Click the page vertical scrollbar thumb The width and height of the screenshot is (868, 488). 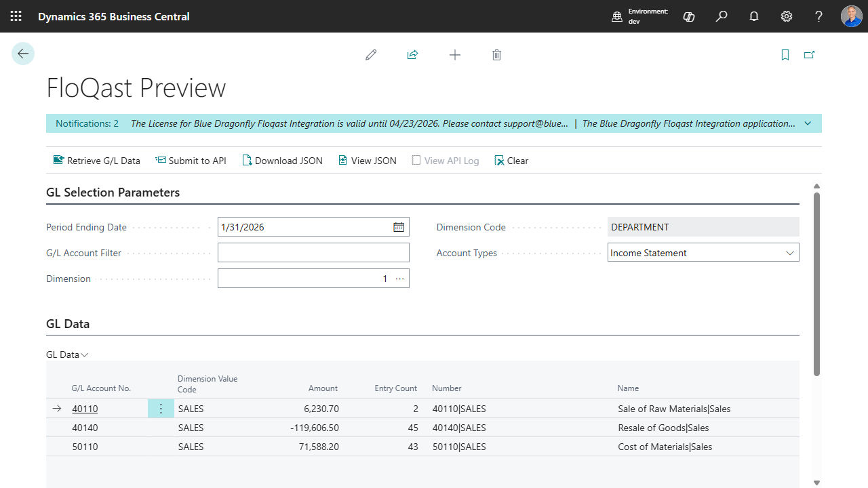pos(816,284)
